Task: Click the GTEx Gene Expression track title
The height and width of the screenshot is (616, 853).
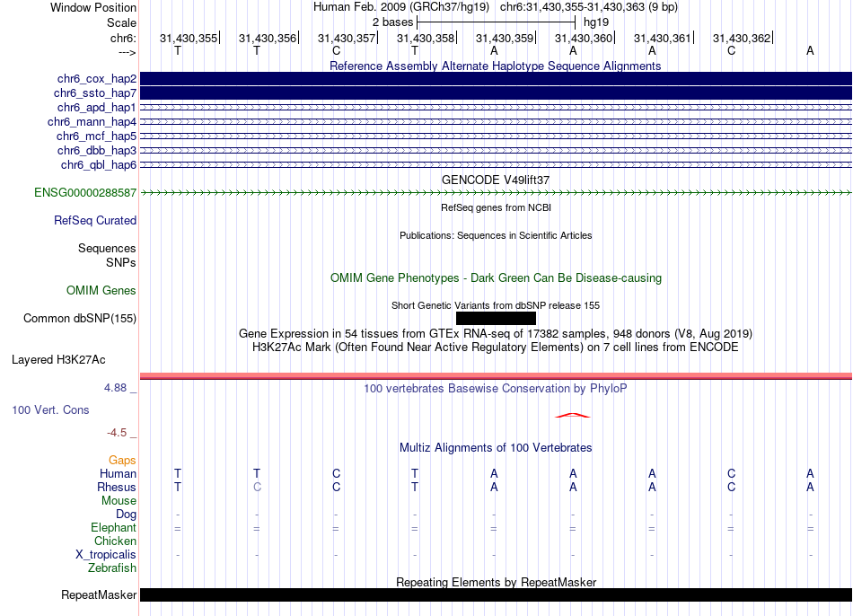Action: pos(496,333)
